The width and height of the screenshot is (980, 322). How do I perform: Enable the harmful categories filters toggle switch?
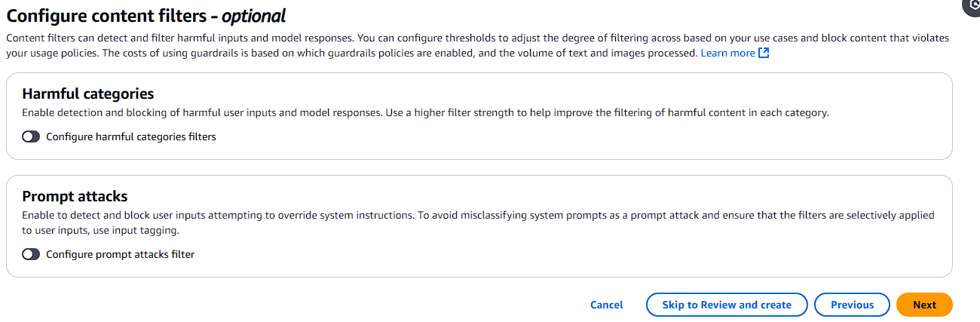(x=31, y=137)
